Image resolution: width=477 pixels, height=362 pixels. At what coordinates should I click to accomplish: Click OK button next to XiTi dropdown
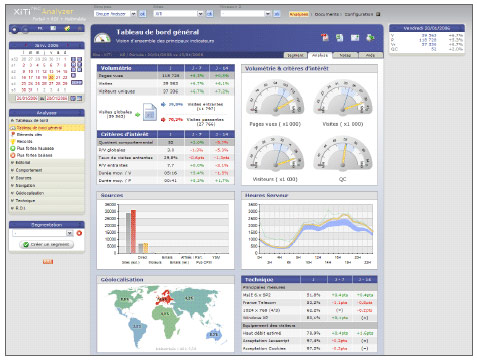210,14
